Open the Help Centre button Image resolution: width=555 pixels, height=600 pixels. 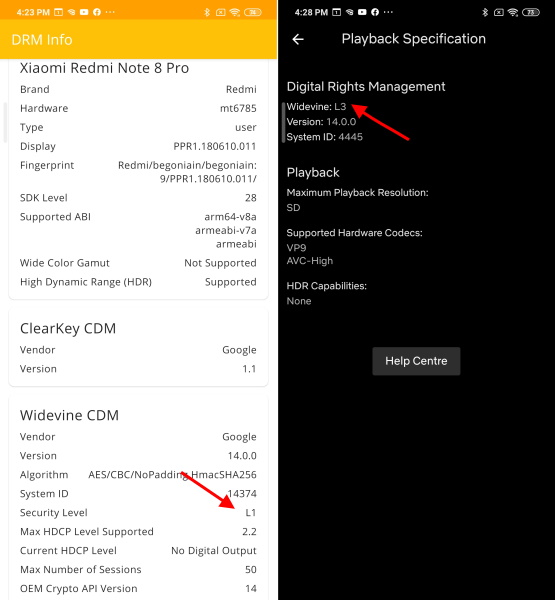pyautogui.click(x=416, y=361)
